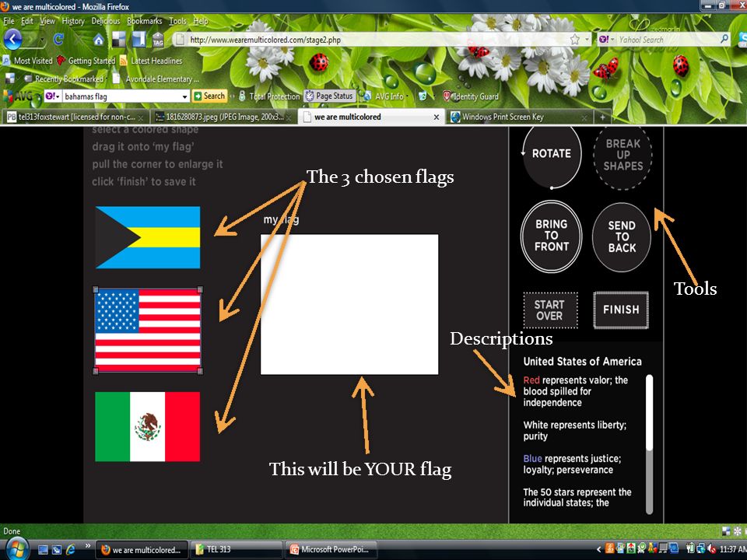Expand the AVG search box dropdown arrow
Image resolution: width=747 pixels, height=560 pixels.
(185, 96)
